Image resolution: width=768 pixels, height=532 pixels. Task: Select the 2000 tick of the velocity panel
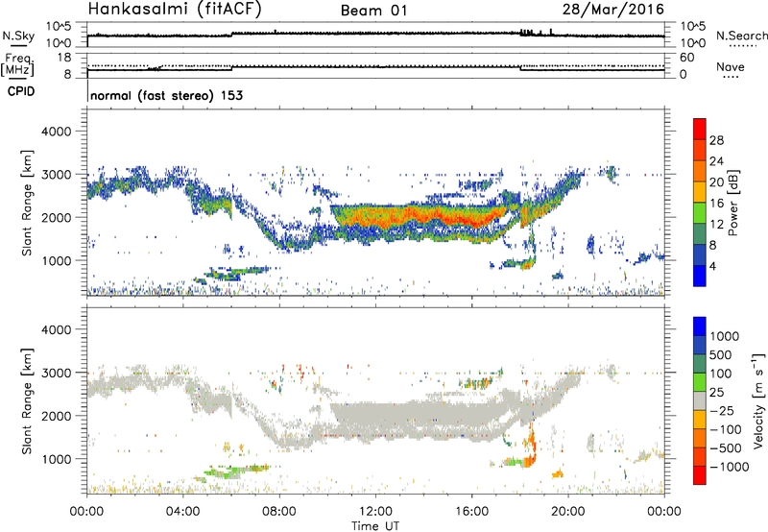coord(56,416)
